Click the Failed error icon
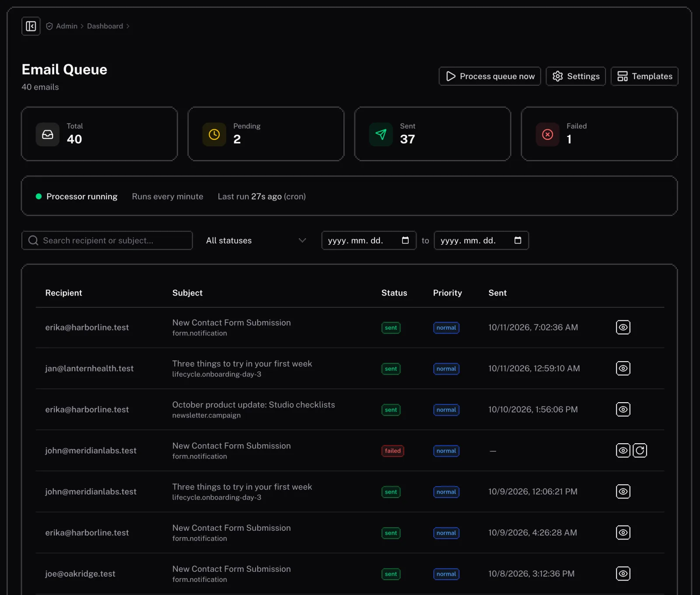700x595 pixels. [x=548, y=135]
